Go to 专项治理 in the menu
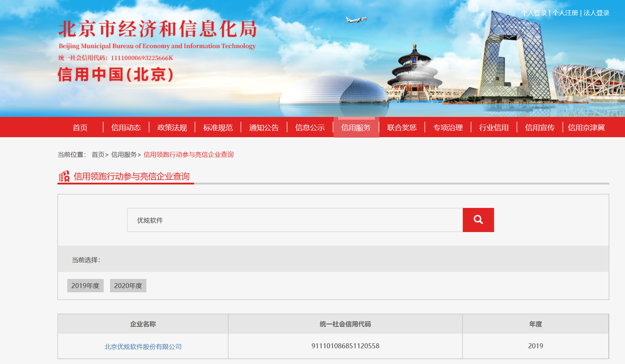 pyautogui.click(x=448, y=128)
